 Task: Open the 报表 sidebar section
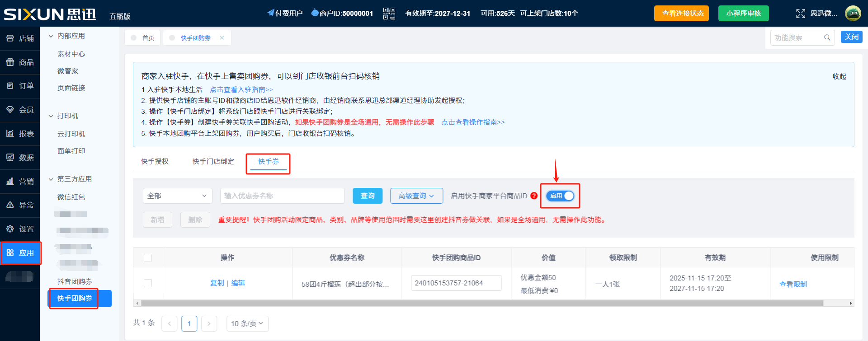(20, 134)
